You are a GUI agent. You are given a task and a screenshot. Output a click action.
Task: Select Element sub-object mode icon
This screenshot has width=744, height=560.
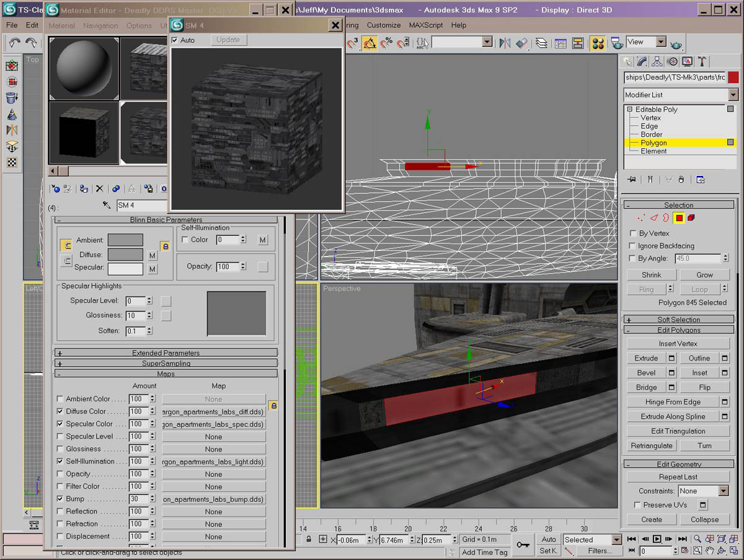click(691, 217)
